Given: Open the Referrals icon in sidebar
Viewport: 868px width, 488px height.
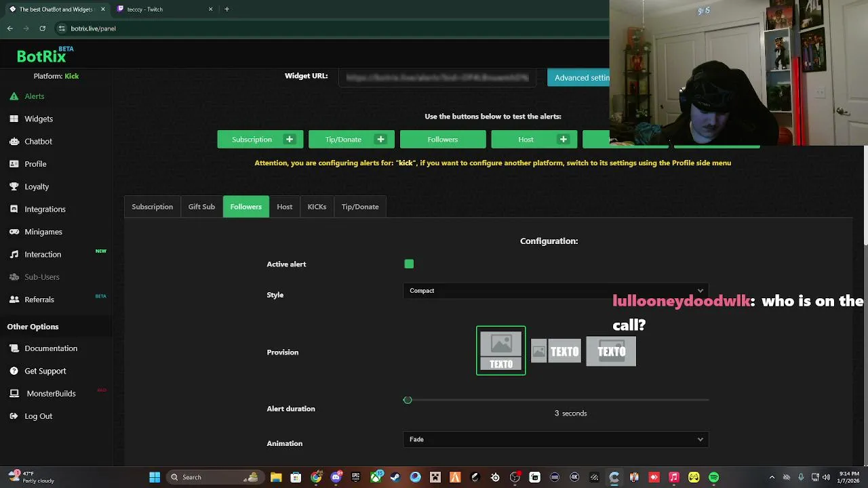Looking at the screenshot, I should point(14,300).
